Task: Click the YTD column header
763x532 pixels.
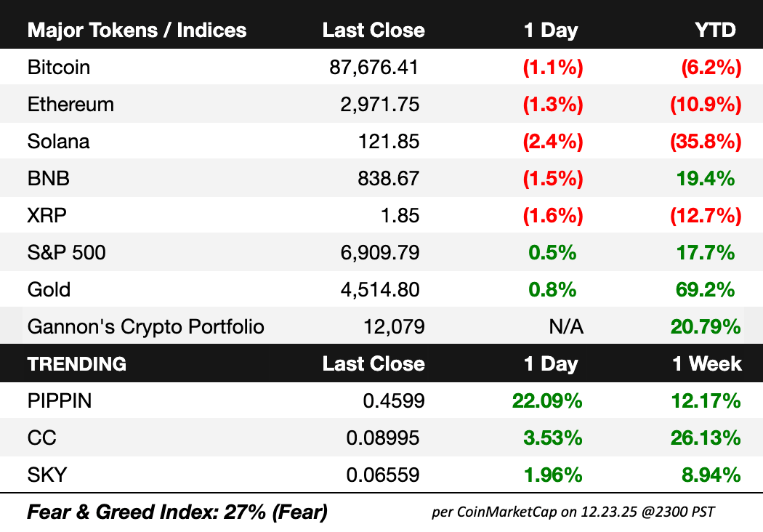Action: tap(715, 31)
